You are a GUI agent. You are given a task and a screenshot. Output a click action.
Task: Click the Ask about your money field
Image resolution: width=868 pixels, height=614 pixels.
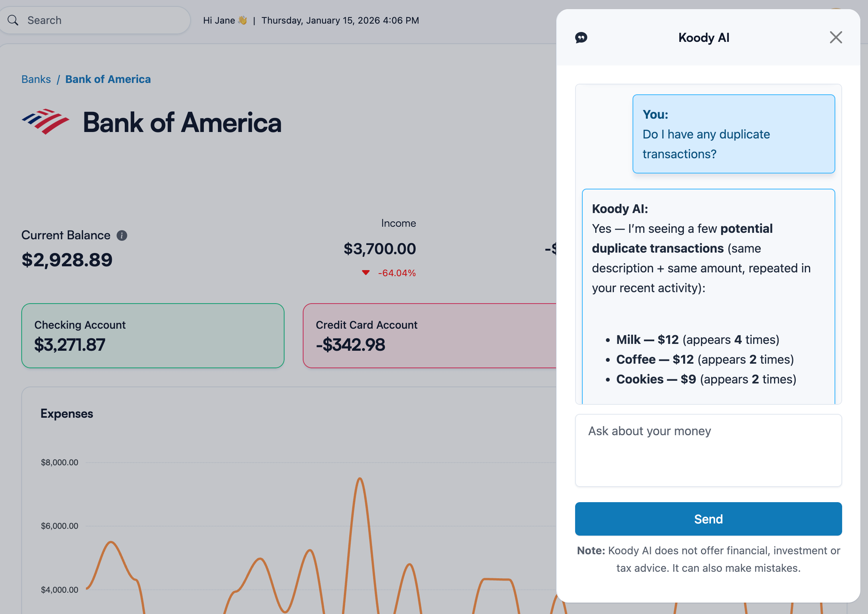coord(707,449)
